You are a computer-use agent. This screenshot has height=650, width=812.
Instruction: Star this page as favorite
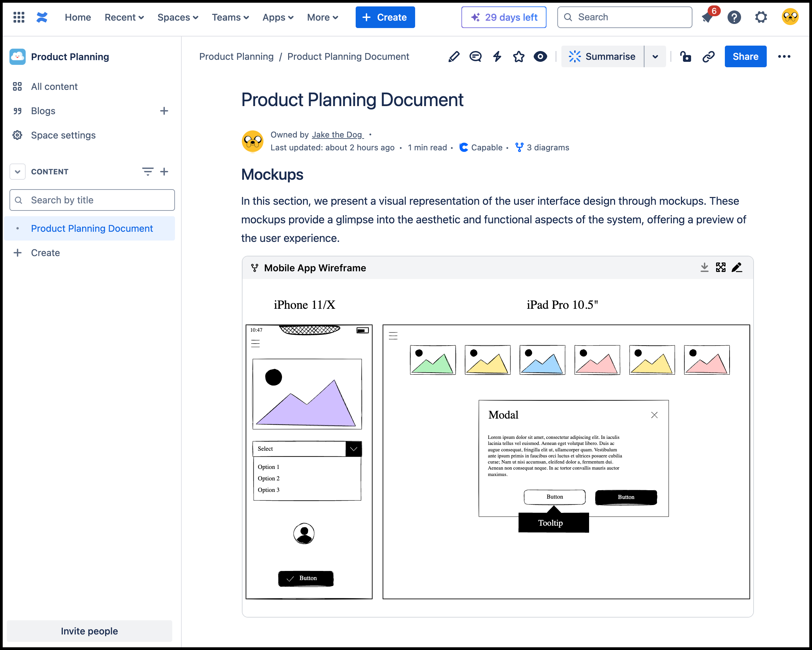518,56
